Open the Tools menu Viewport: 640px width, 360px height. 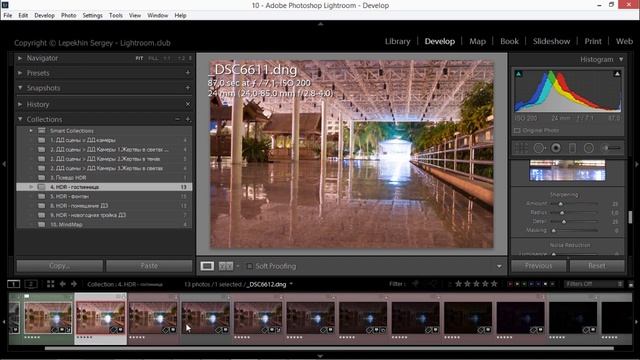pyautogui.click(x=116, y=16)
